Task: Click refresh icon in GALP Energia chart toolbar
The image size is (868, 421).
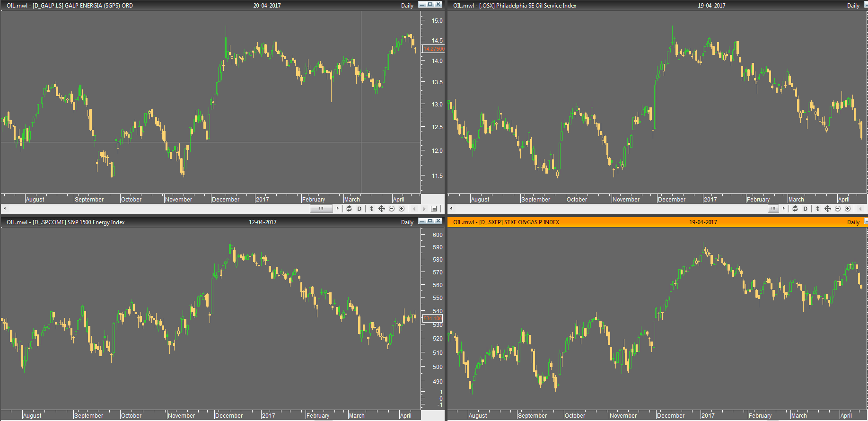Action: [x=349, y=209]
